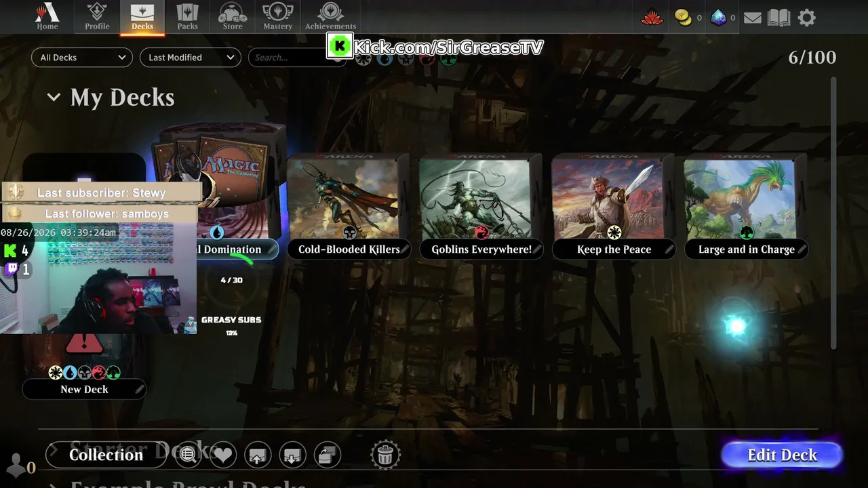
Task: Click white mana symbol on Keep the Peace
Action: [614, 232]
